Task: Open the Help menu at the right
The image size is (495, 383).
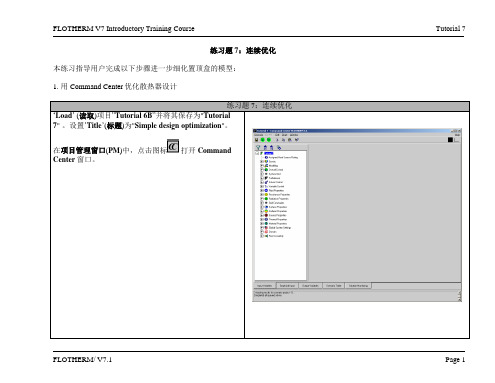Action: point(457,135)
